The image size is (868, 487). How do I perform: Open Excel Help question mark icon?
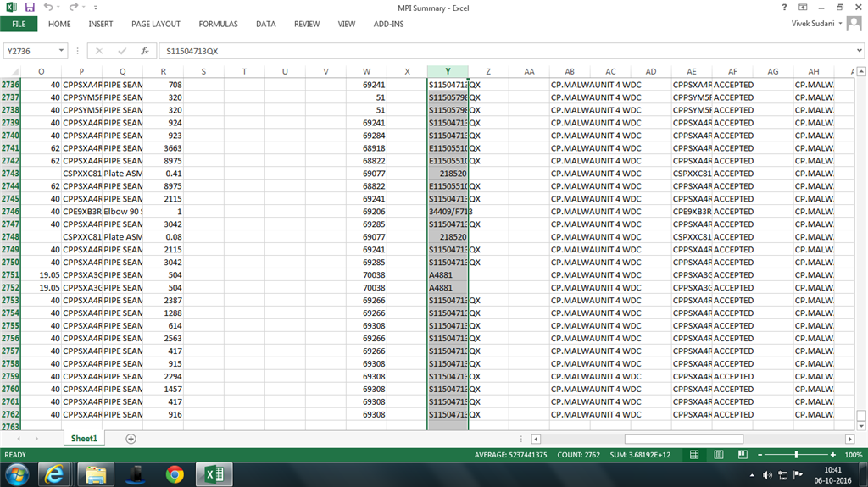click(x=784, y=7)
